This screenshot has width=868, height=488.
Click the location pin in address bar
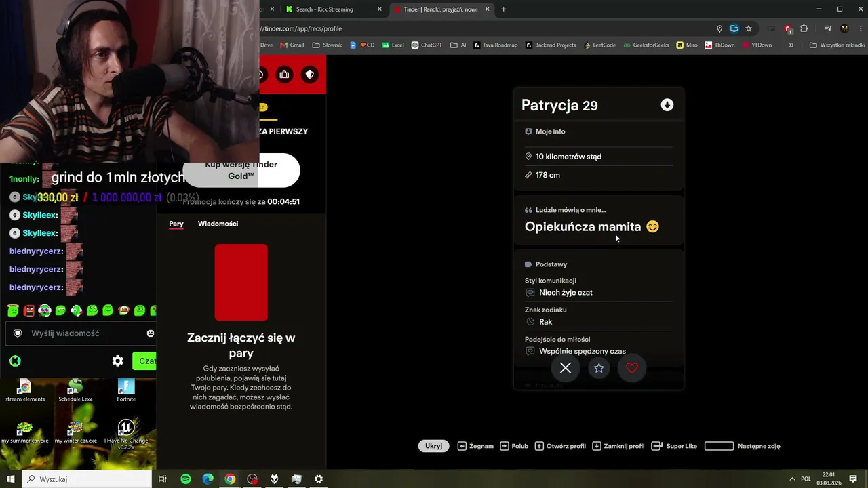tap(719, 28)
